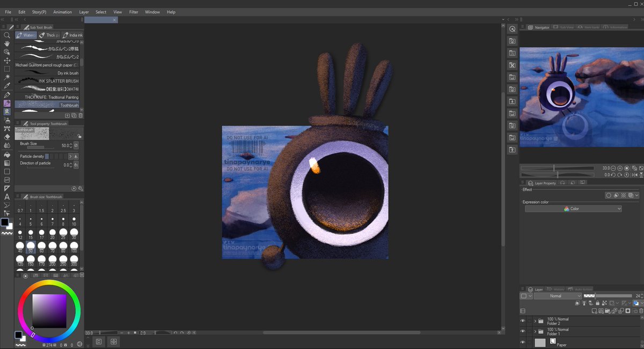Image resolution: width=644 pixels, height=349 pixels.
Task: Toggle brush size pressure dynamics button
Action: pyautogui.click(x=76, y=145)
